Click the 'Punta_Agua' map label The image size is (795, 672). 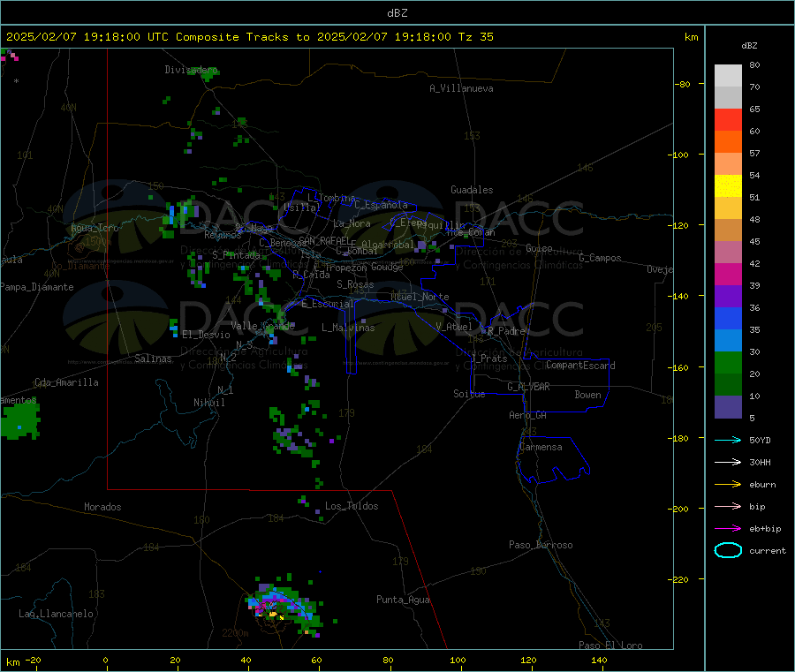point(403,600)
